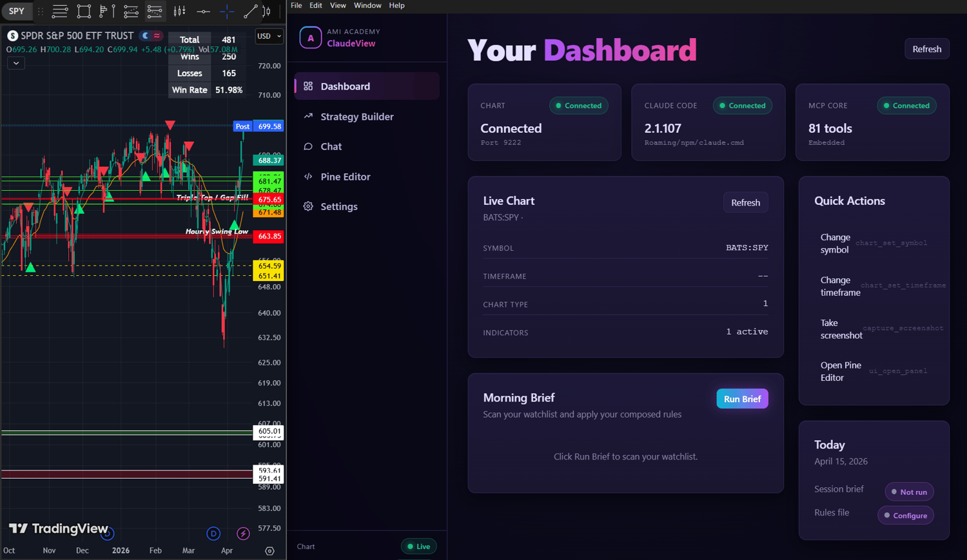This screenshot has width=967, height=560.
Task: Click the Not run session brief pill
Action: (x=910, y=492)
